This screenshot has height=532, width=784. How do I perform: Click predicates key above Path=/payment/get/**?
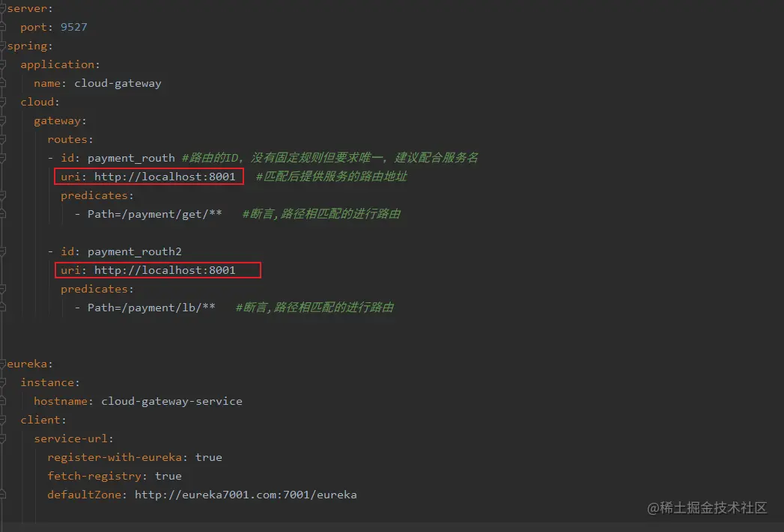tap(94, 195)
